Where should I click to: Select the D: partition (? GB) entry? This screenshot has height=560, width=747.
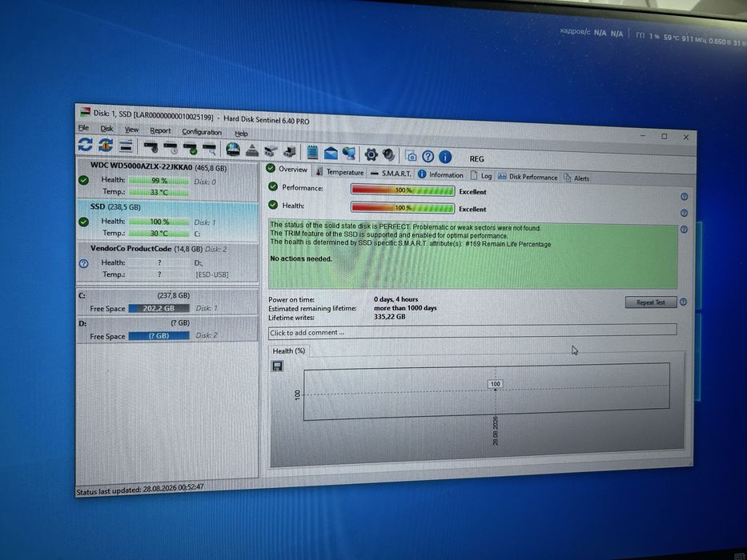[x=167, y=329]
